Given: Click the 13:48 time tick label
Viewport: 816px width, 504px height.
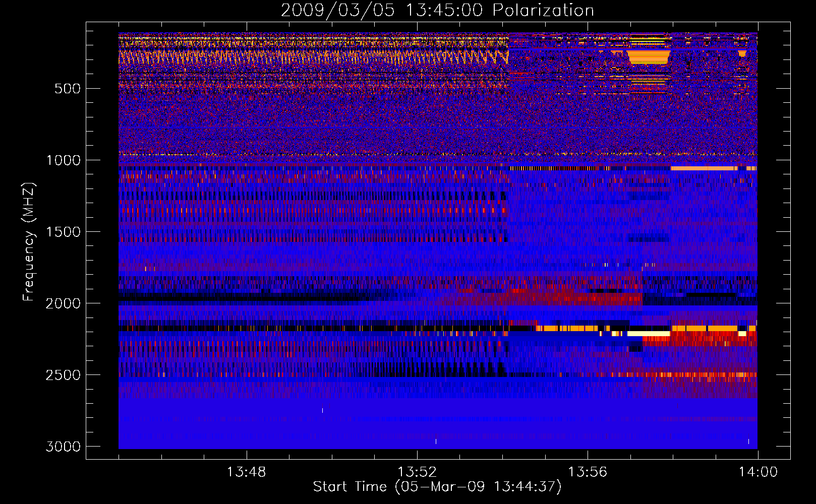Looking at the screenshot, I should click(x=246, y=472).
